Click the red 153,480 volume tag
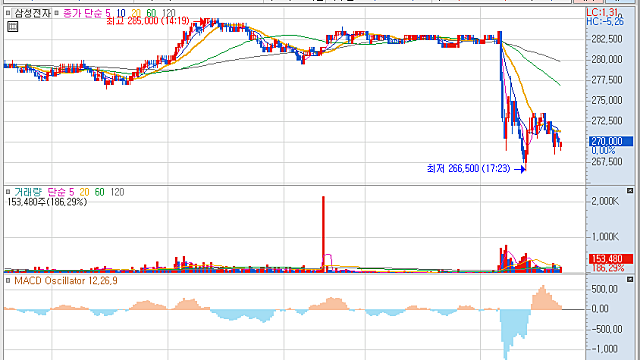This screenshot has height=360, width=640. pos(611,259)
